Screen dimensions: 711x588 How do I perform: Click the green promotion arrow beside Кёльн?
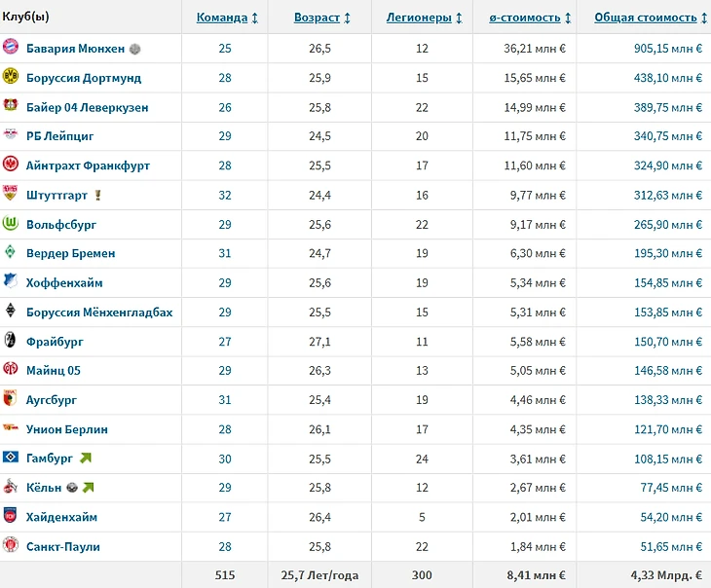(x=88, y=488)
